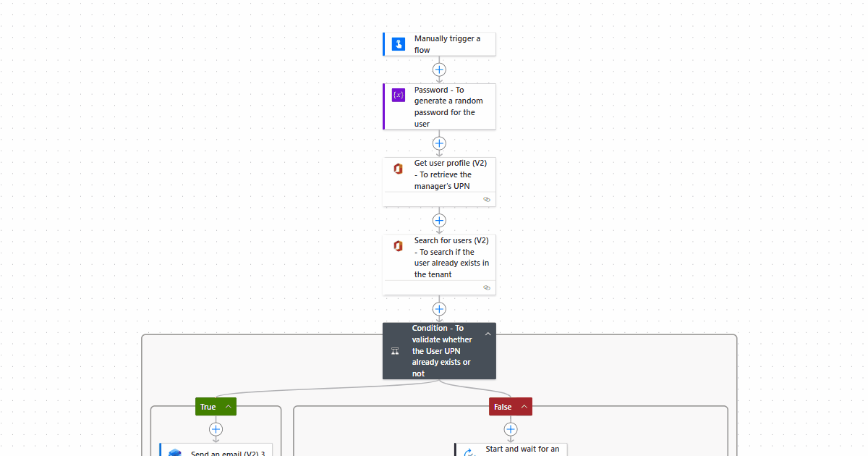868x456 pixels.
Task: Click the email icon on Send an email card
Action: [x=174, y=452]
